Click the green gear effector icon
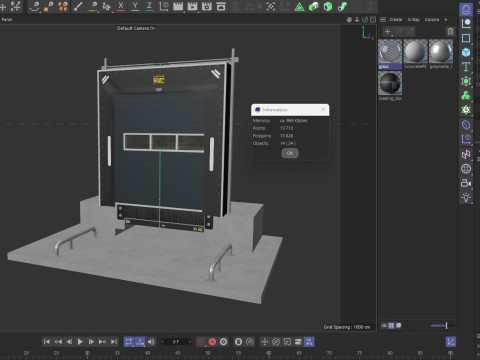The height and width of the screenshot is (360, 480). click(x=466, y=110)
